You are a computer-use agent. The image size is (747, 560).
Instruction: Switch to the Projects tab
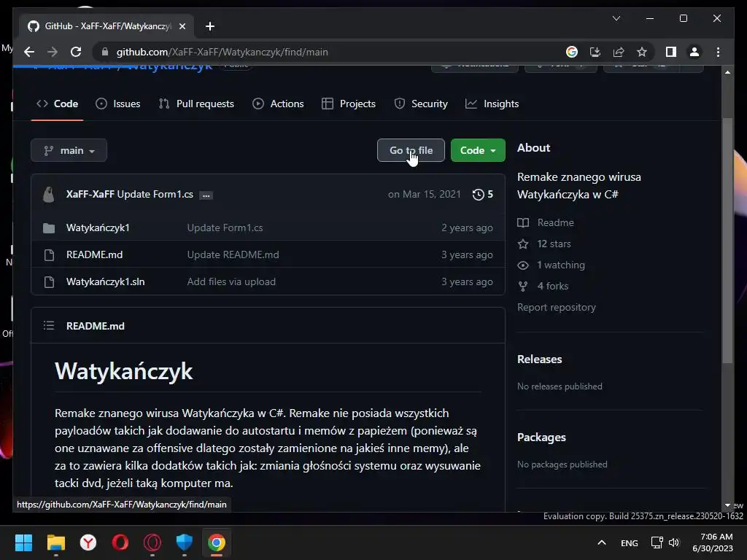[x=349, y=104]
